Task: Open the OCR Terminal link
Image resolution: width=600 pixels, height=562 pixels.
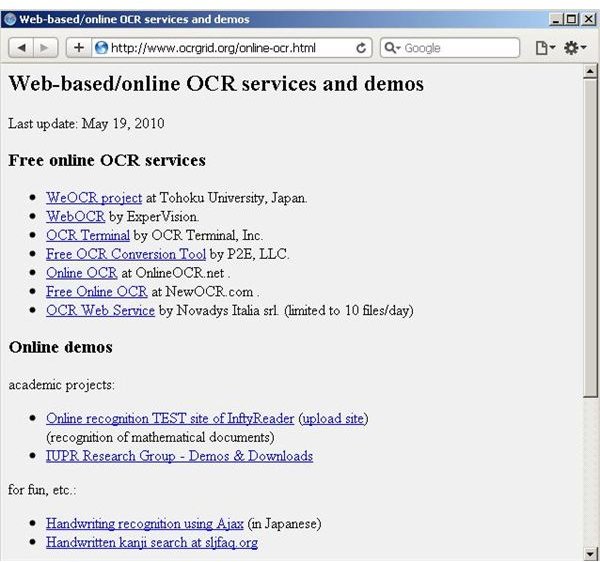Action: point(88,235)
